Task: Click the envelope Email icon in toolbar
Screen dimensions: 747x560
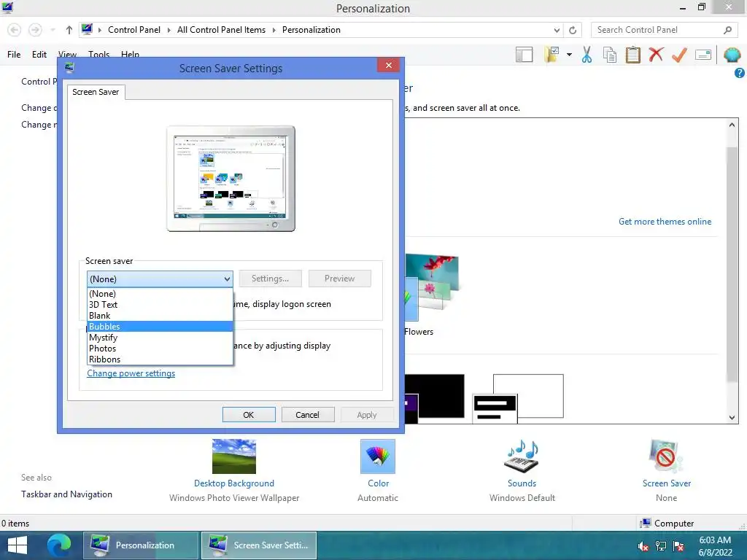Action: coord(703,55)
